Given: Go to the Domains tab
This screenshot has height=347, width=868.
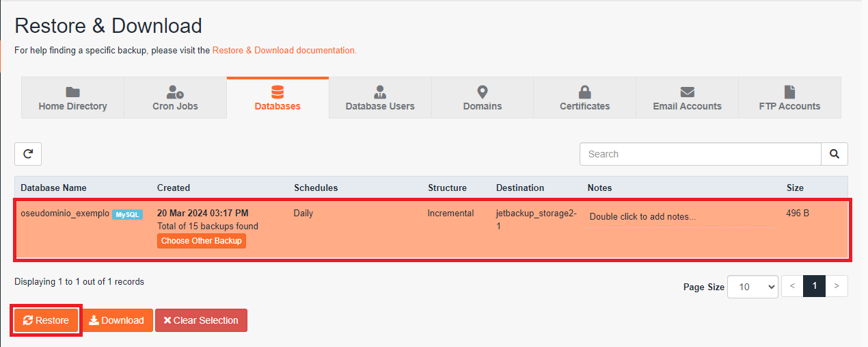Looking at the screenshot, I should tap(483, 98).
